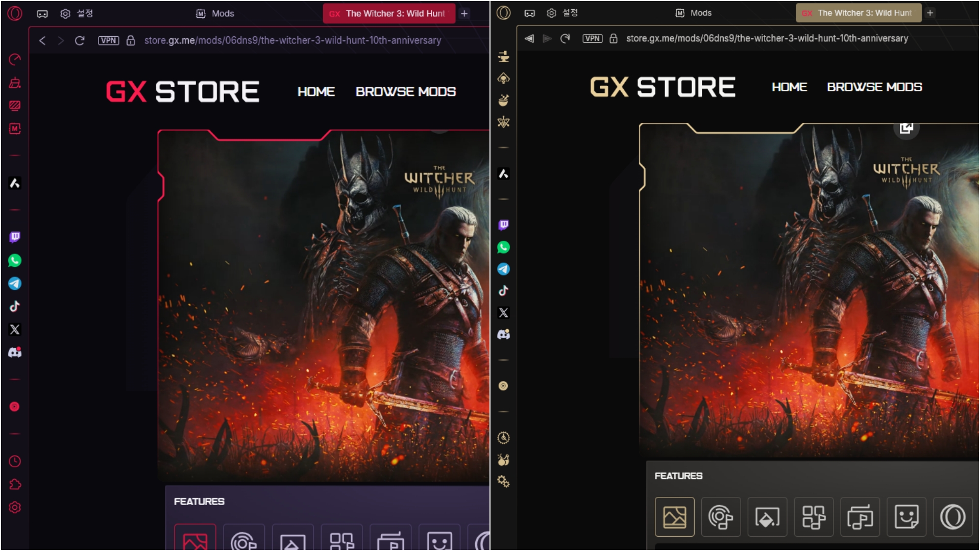This screenshot has width=980, height=551.
Task: Toggle VPN badge in right window address bar
Action: tap(592, 38)
